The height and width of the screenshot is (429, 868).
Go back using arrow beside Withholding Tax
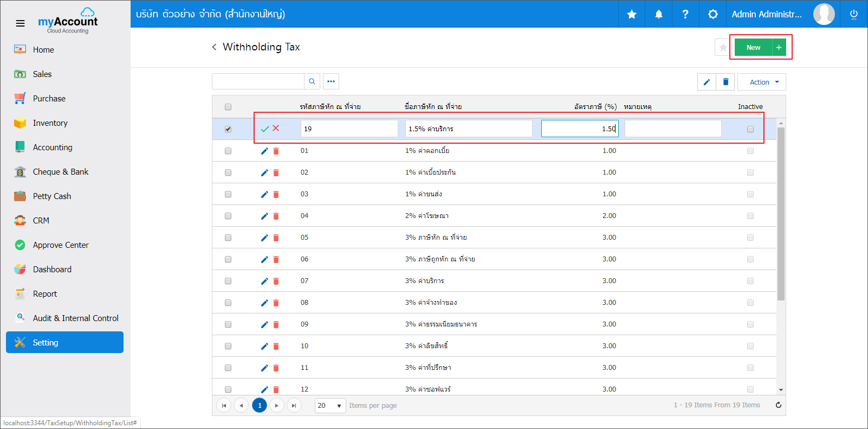tap(215, 47)
